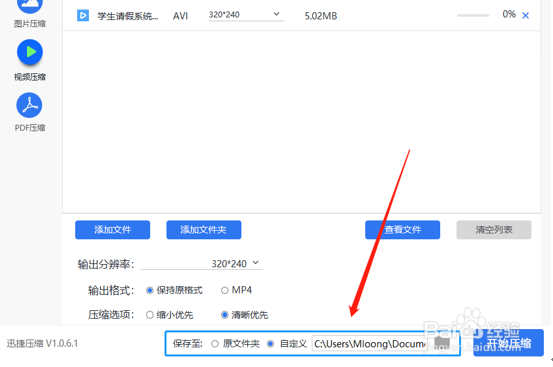Screen dimensions: 553x367
Task: Click the save path input field
Action: (x=370, y=344)
